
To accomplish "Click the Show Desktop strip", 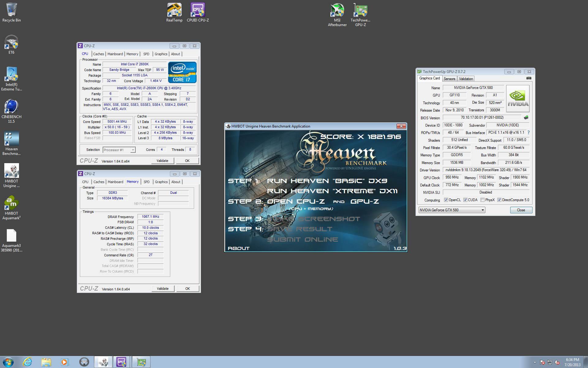I will coord(586,362).
